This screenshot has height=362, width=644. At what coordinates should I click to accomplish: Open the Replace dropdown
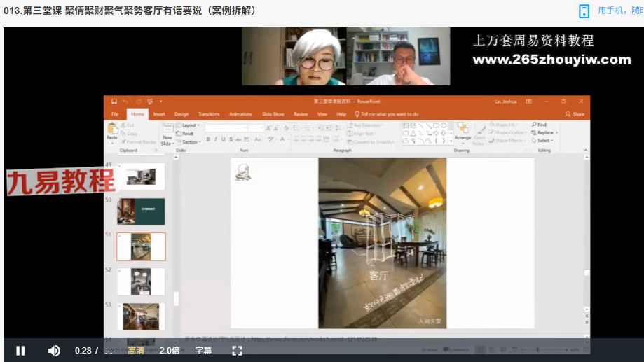[544, 132]
